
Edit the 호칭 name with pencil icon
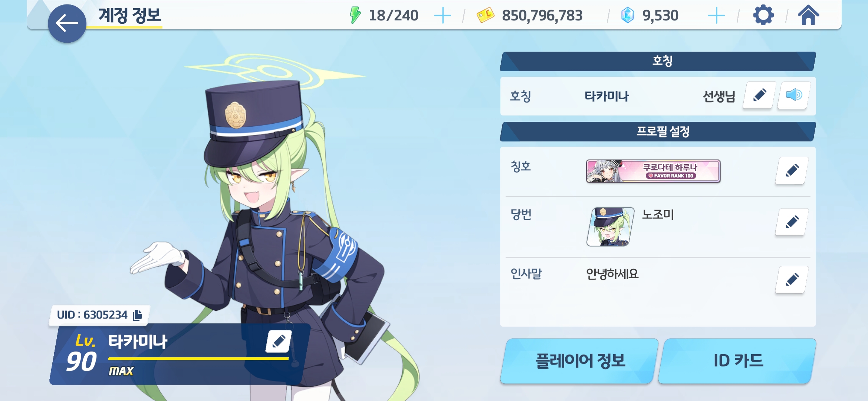tap(759, 95)
